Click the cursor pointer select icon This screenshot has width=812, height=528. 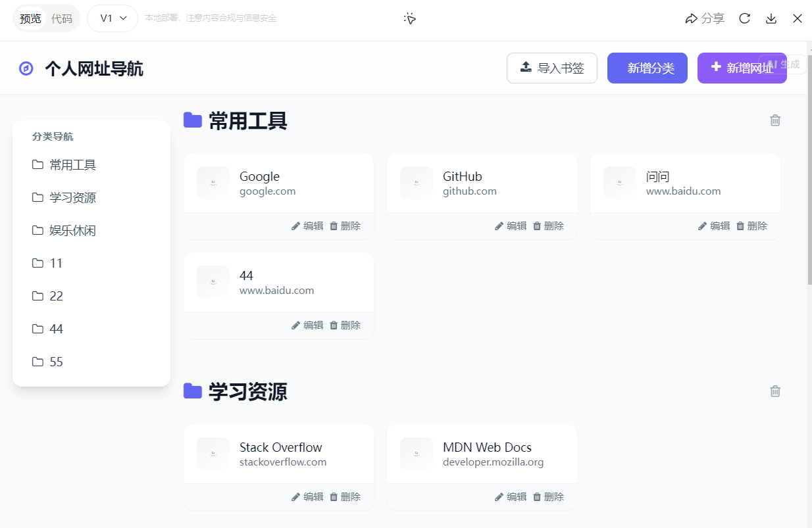tap(410, 18)
